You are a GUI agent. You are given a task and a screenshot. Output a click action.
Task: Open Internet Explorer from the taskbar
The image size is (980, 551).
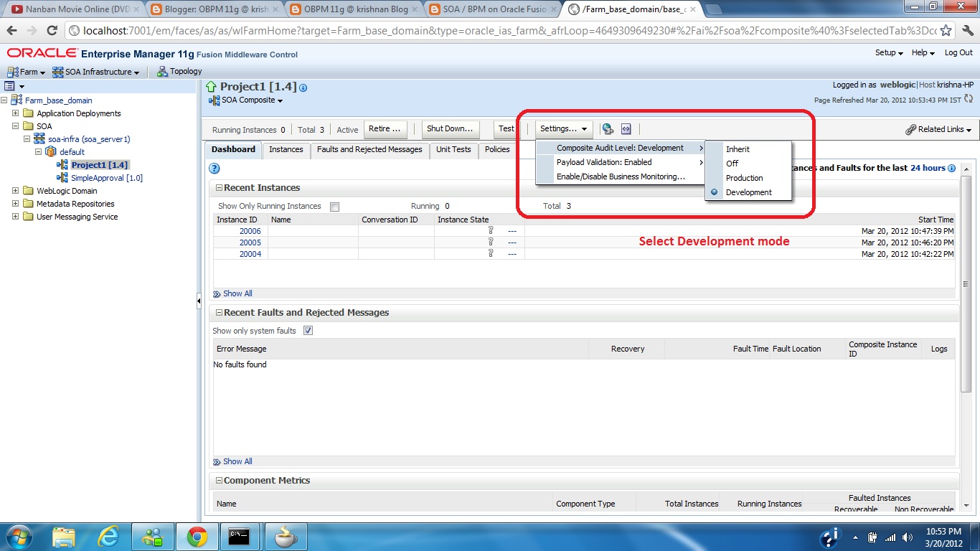[108, 537]
